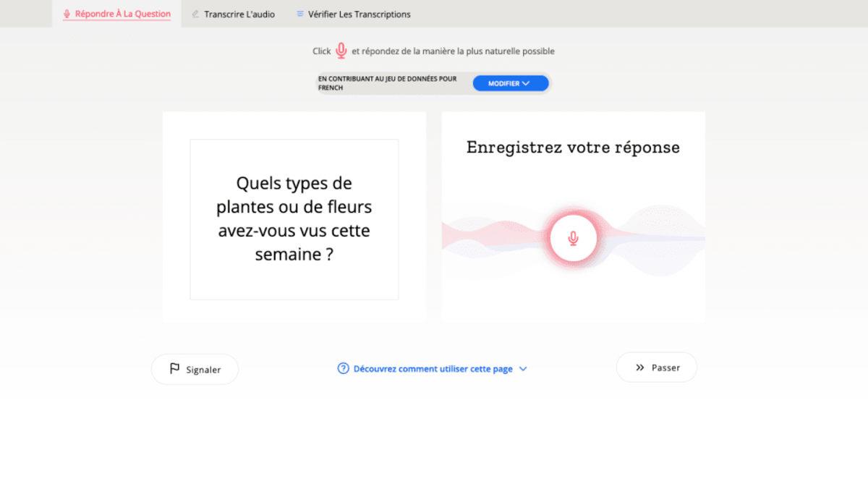Click the question card about plantes ou fleurs
This screenshot has width=868, height=502.
(294, 218)
